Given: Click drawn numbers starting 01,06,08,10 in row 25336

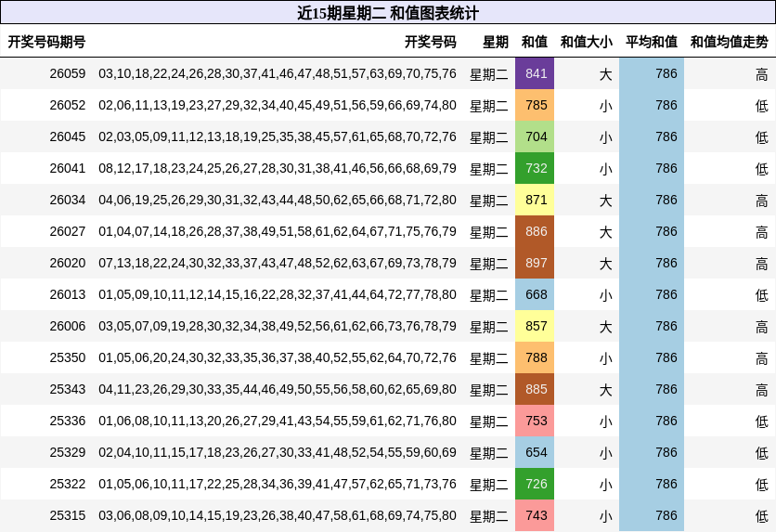Looking at the screenshot, I should [x=278, y=422].
